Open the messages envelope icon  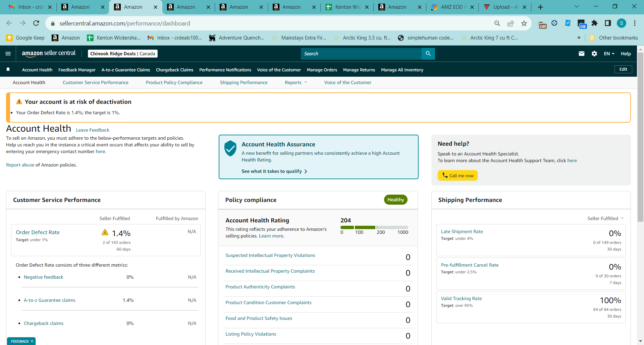582,54
